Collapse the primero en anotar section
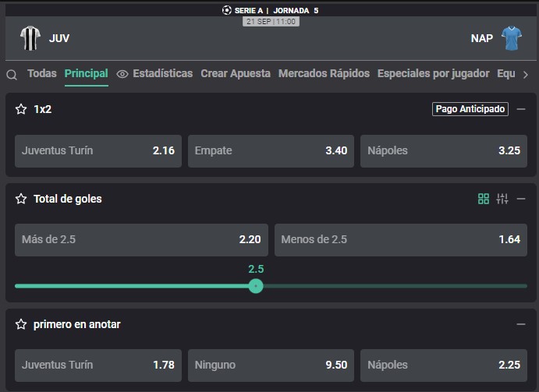 (x=521, y=324)
